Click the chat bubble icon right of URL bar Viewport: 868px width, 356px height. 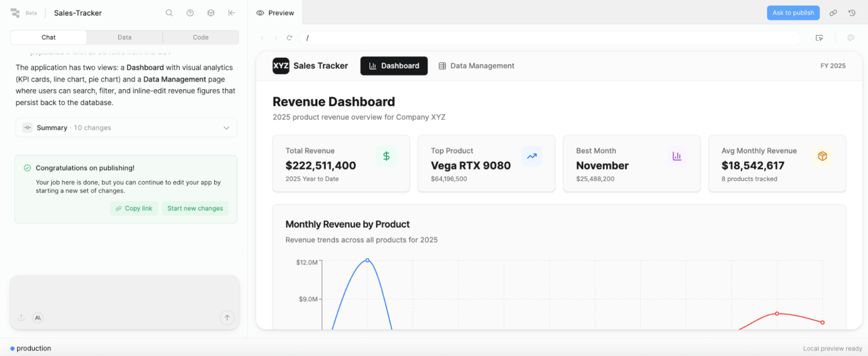point(851,38)
